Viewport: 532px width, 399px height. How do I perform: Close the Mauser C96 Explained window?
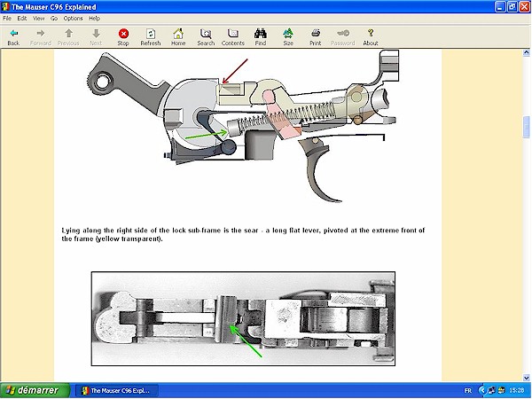525,7
